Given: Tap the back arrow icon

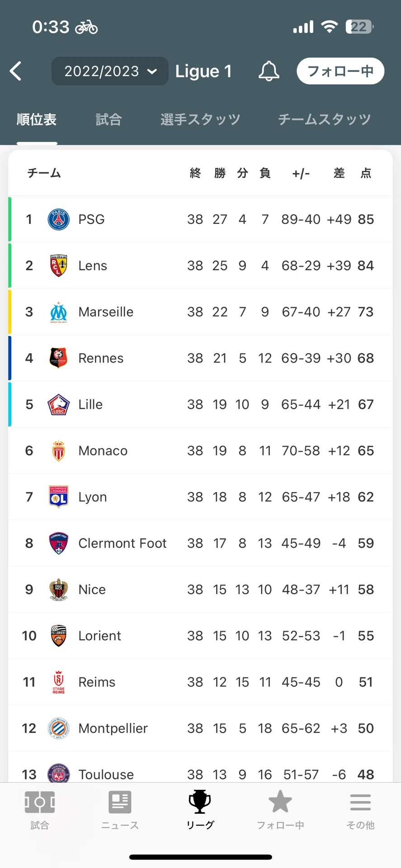Looking at the screenshot, I should point(15,71).
